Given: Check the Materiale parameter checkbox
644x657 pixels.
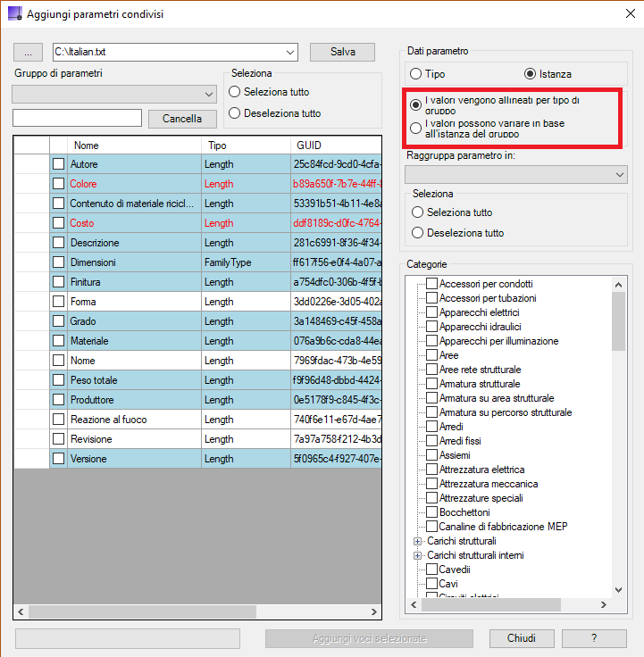Looking at the screenshot, I should (x=59, y=341).
